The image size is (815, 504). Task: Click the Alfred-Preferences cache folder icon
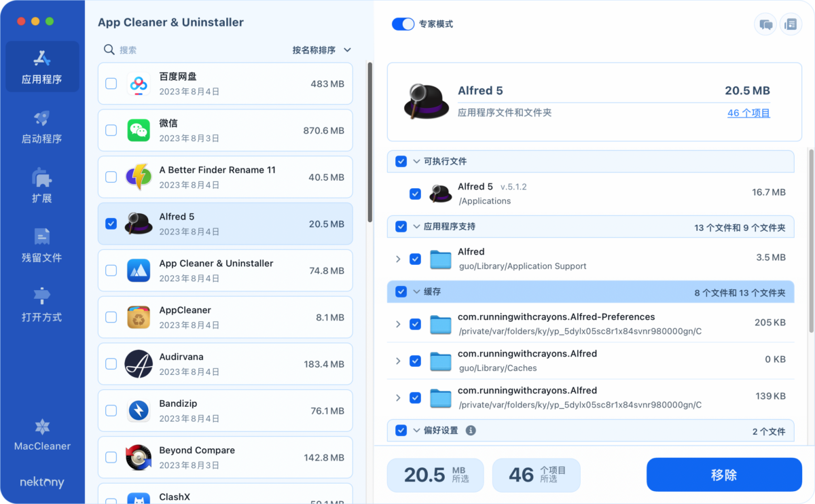pos(441,324)
